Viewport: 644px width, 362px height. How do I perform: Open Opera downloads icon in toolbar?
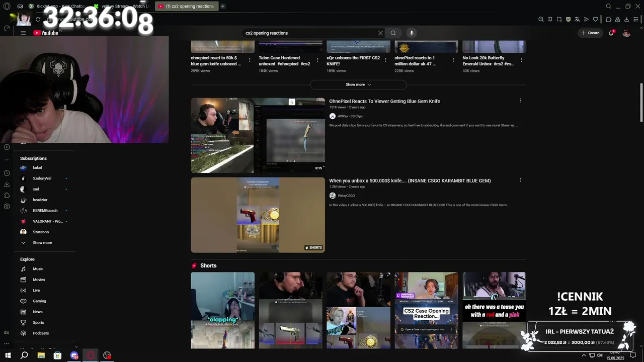coord(626,19)
